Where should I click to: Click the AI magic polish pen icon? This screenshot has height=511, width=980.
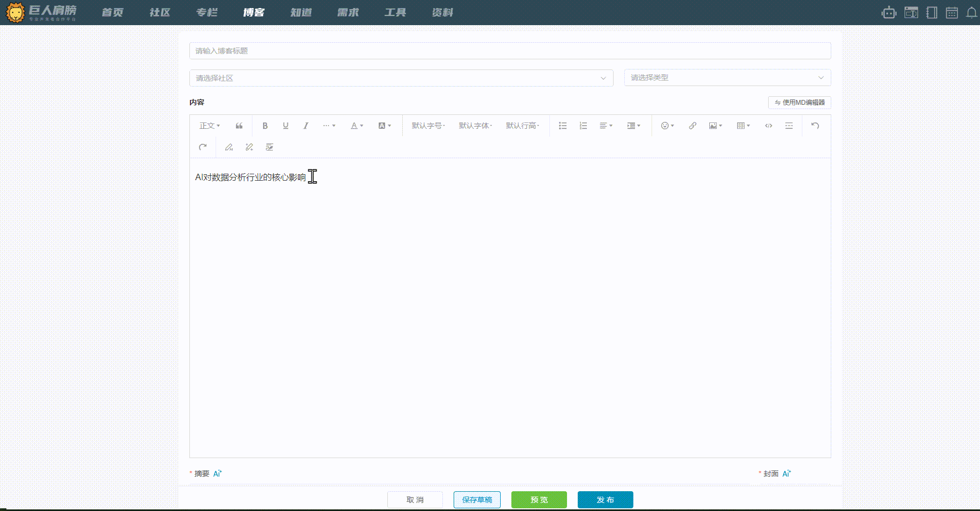pyautogui.click(x=249, y=147)
